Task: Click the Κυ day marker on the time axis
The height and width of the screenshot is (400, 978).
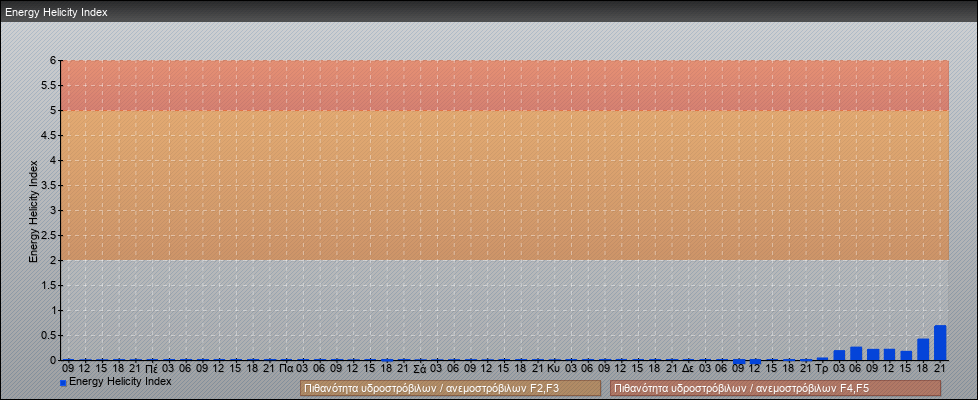Action: pyautogui.click(x=553, y=368)
